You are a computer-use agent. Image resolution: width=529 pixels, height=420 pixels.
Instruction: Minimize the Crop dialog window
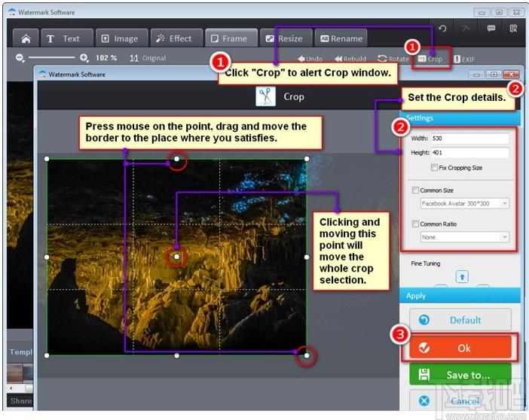click(x=476, y=75)
